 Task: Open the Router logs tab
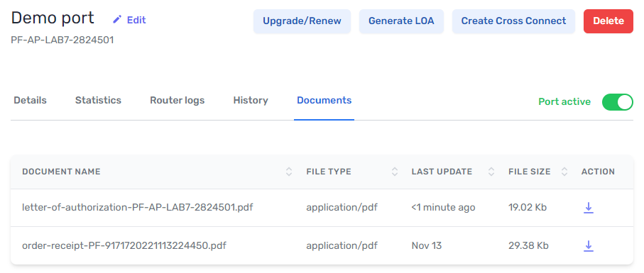click(x=177, y=101)
